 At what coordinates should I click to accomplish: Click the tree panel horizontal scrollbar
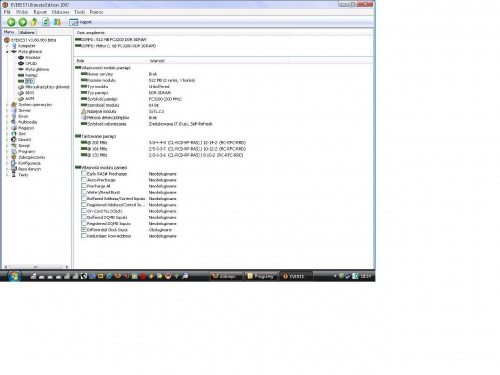click(x=36, y=267)
